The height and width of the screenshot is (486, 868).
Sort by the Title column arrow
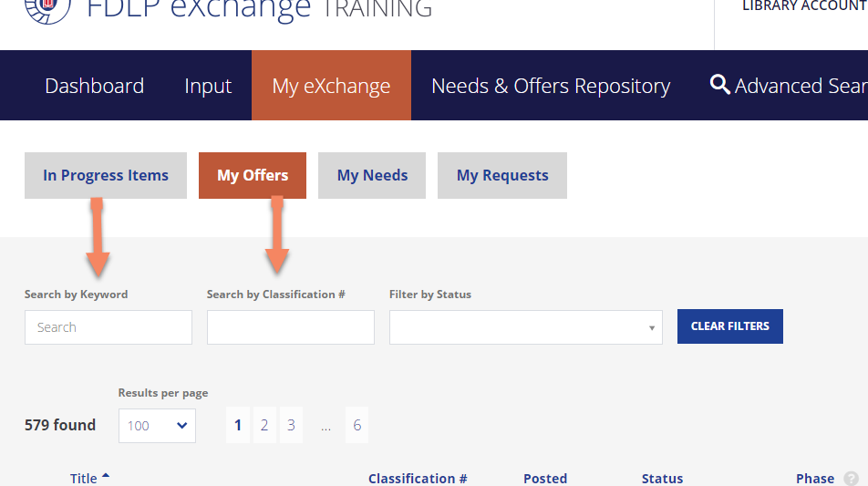pos(106,475)
